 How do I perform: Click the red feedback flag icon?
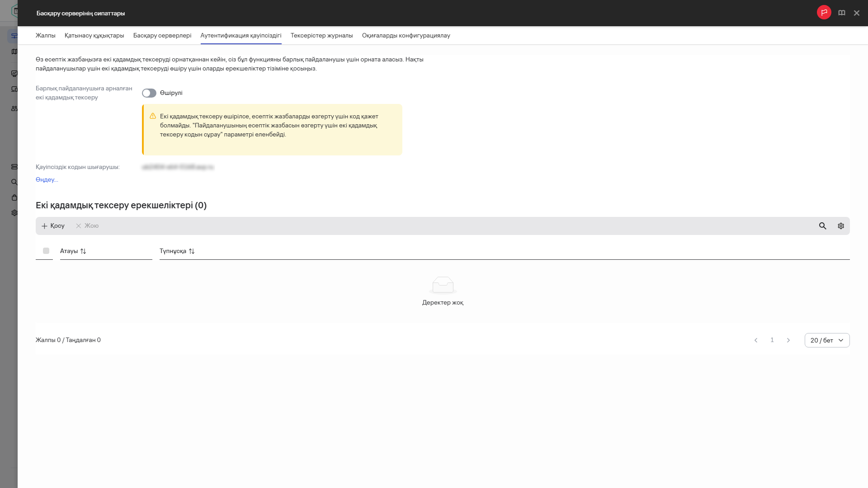(824, 13)
